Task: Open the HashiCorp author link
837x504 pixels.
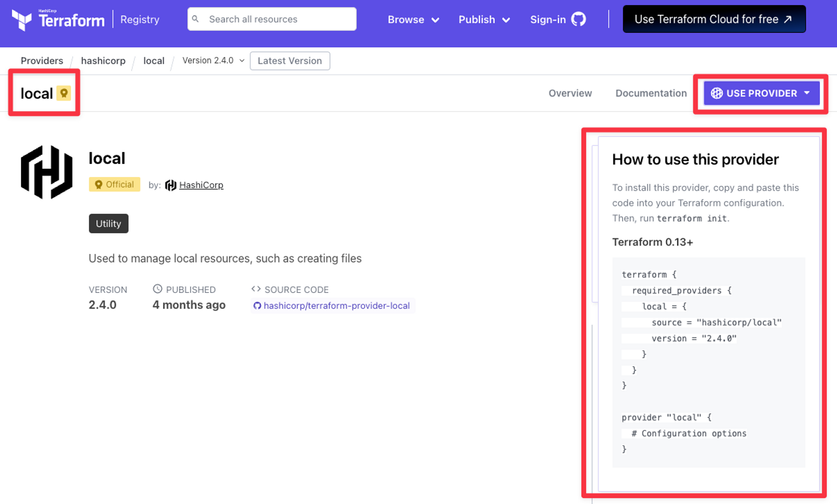Action: [x=201, y=185]
